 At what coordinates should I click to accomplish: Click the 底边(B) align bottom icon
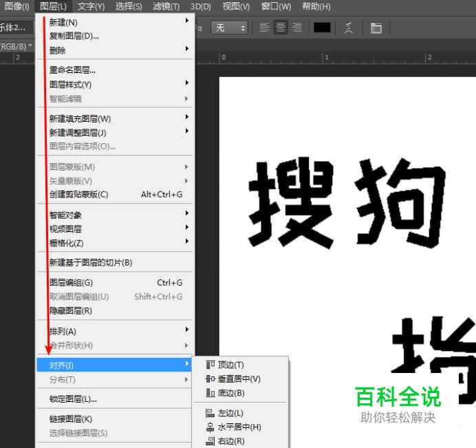[x=210, y=393]
